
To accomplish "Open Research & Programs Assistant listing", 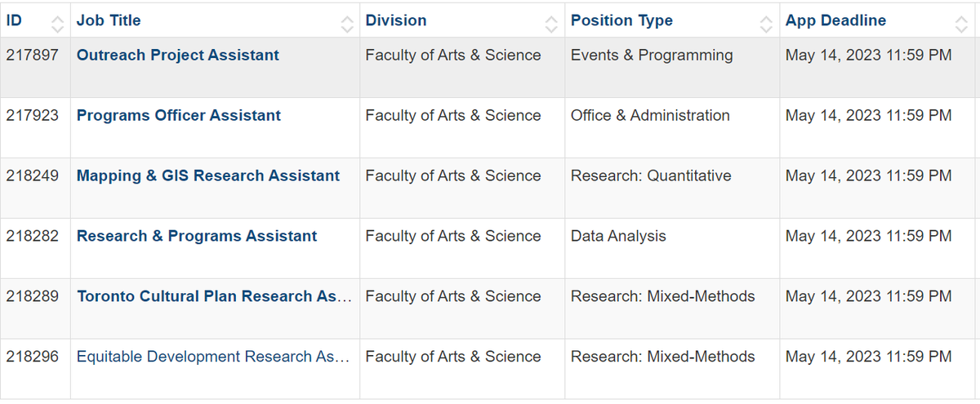I will pyautogui.click(x=197, y=237).
